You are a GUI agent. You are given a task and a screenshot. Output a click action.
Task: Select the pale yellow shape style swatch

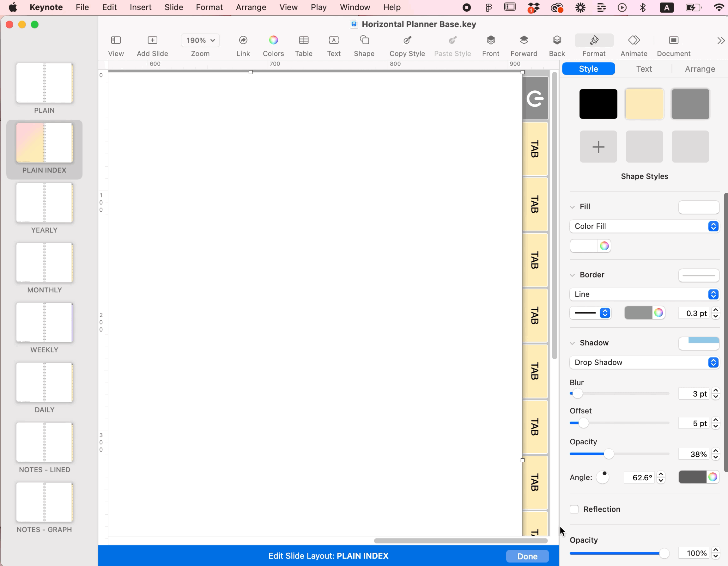coord(644,104)
